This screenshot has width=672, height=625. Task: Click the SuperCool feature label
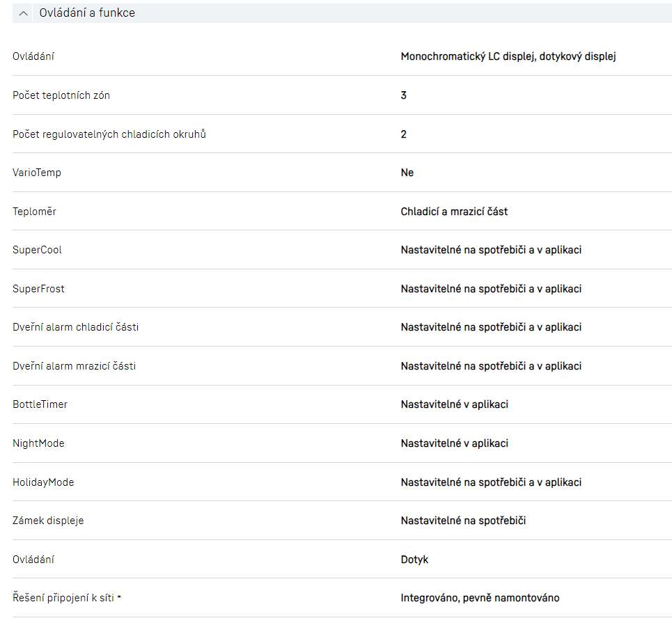(37, 250)
